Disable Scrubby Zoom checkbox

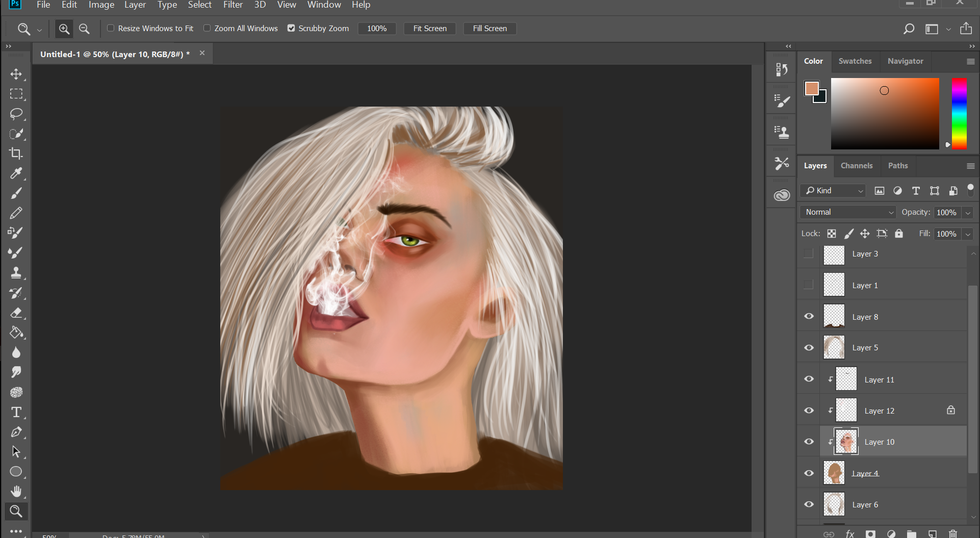[x=291, y=28]
